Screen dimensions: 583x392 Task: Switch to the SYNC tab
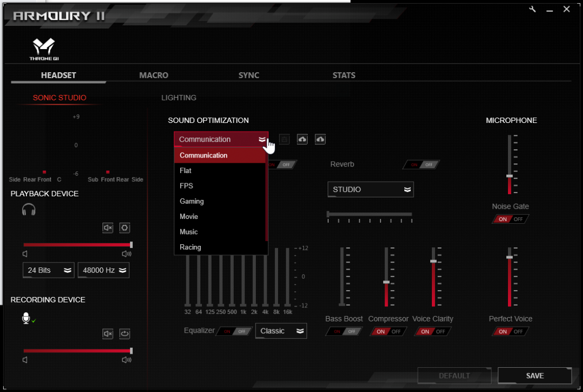point(249,75)
